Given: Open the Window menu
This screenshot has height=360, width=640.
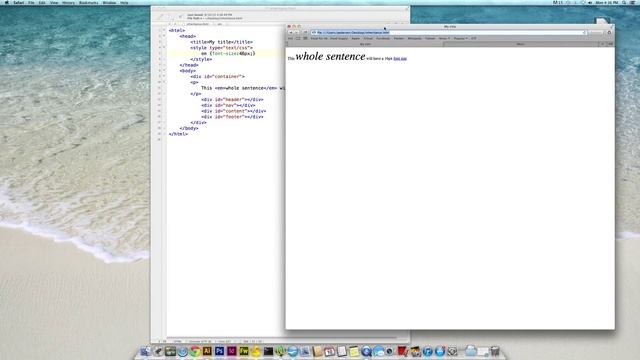Looking at the screenshot, I should click(109, 2).
